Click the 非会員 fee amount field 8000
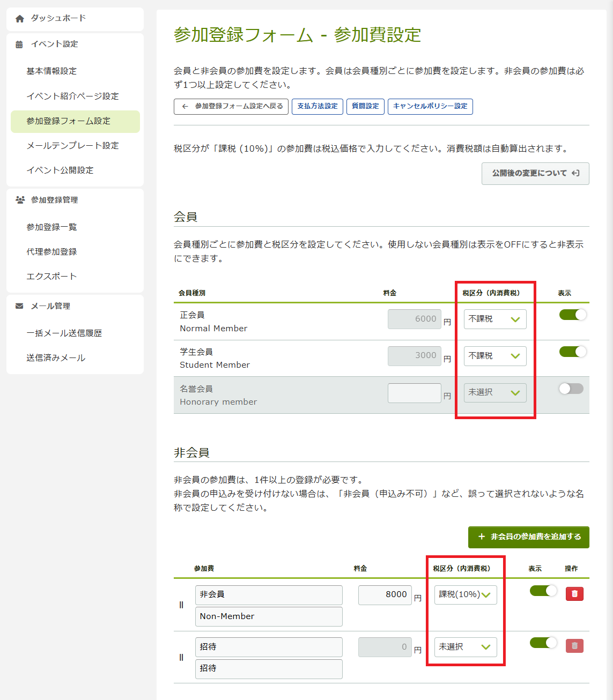The image size is (613, 700). [385, 595]
